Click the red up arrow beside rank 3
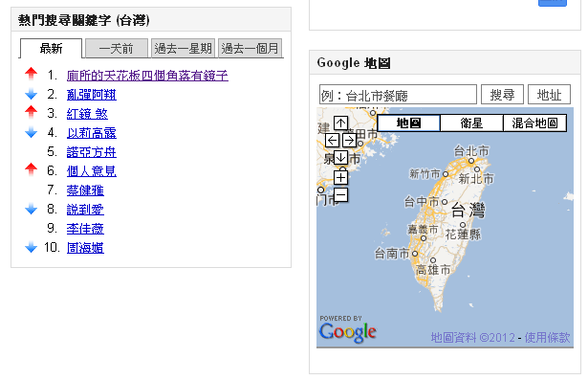This screenshot has width=588, height=380. pyautogui.click(x=32, y=112)
